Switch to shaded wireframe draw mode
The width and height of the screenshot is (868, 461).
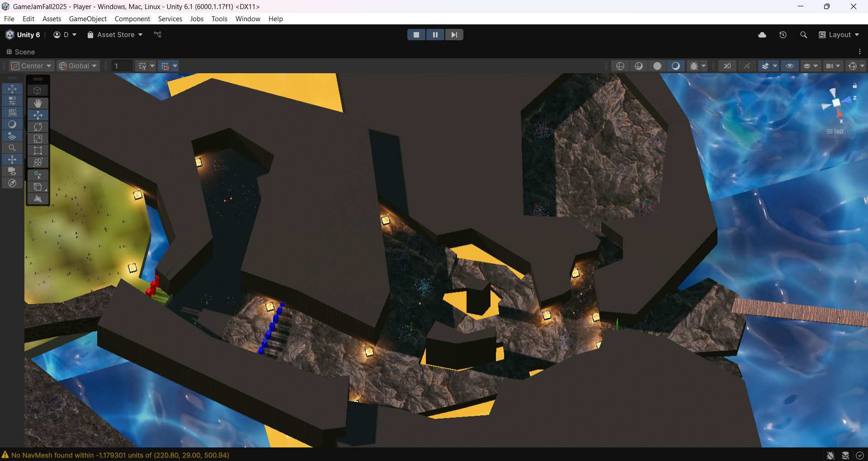[x=639, y=66]
